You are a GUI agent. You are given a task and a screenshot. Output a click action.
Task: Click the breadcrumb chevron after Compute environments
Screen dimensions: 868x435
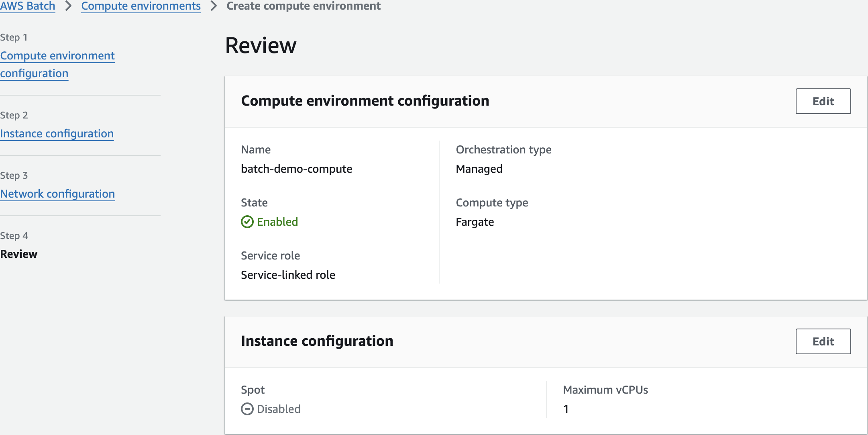tap(214, 6)
